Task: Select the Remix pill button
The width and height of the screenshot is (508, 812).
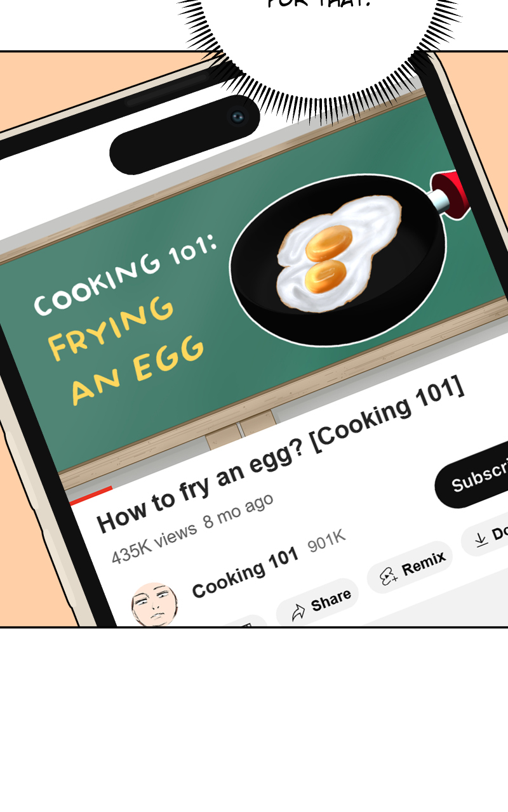Action: tap(410, 567)
